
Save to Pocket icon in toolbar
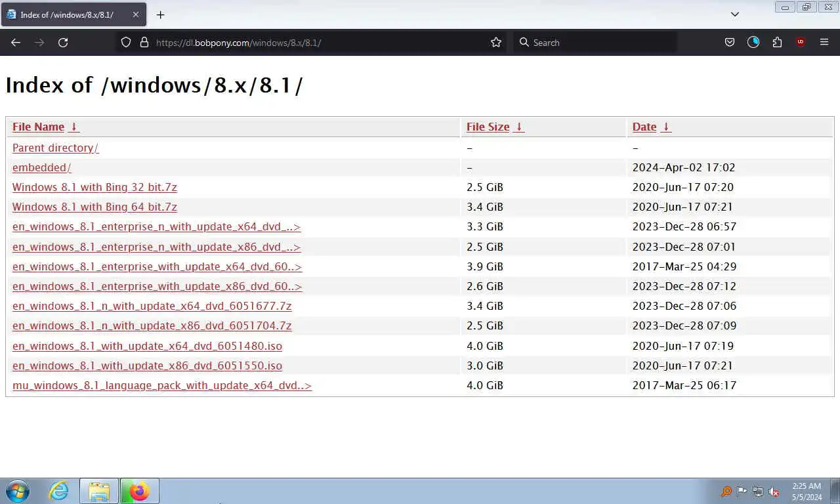729,42
